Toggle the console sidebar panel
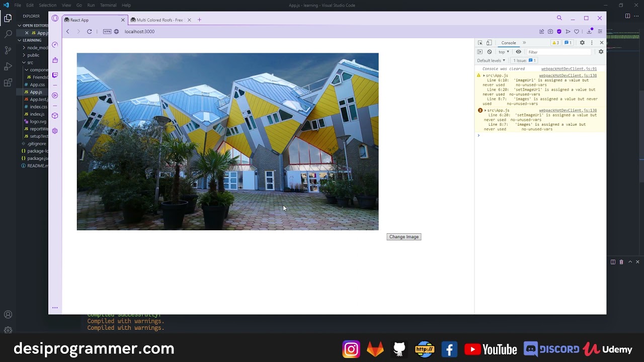The width and height of the screenshot is (644, 362). pos(480,52)
